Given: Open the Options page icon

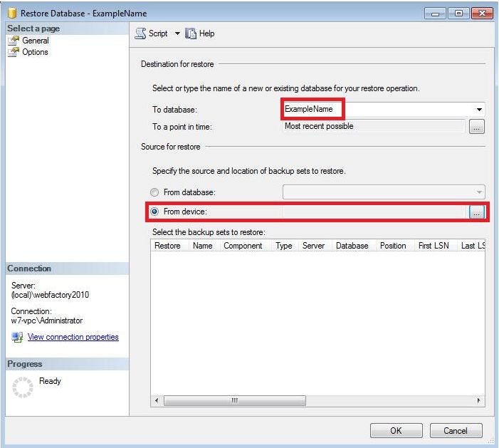Looking at the screenshot, I should tap(14, 52).
